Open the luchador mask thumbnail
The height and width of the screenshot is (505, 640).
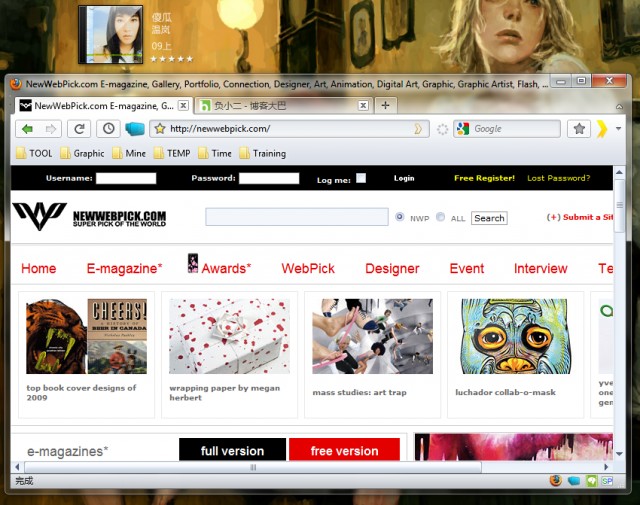(514, 336)
